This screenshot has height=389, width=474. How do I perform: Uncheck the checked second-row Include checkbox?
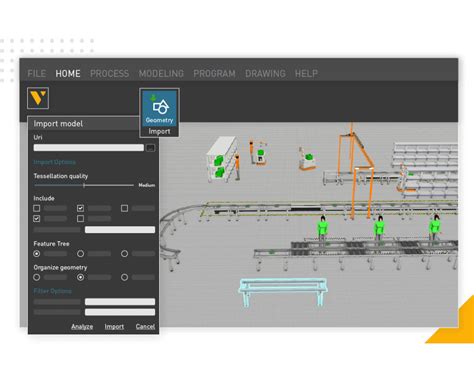coord(37,219)
